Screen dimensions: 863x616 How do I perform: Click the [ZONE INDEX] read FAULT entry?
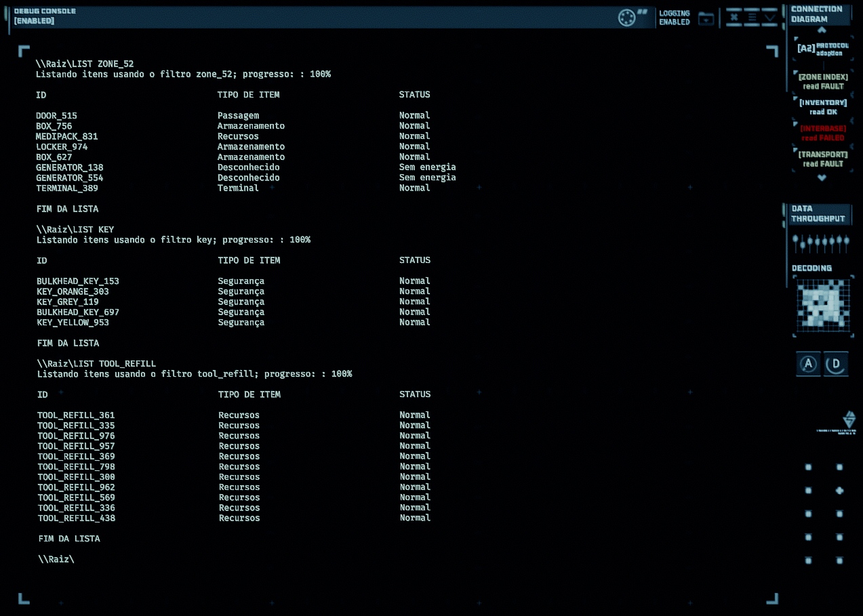(x=823, y=81)
